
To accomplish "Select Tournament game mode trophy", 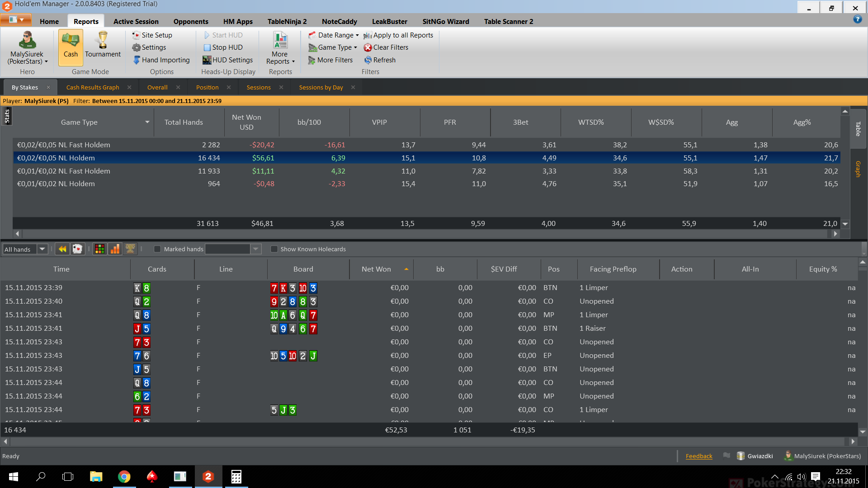I will point(103,45).
